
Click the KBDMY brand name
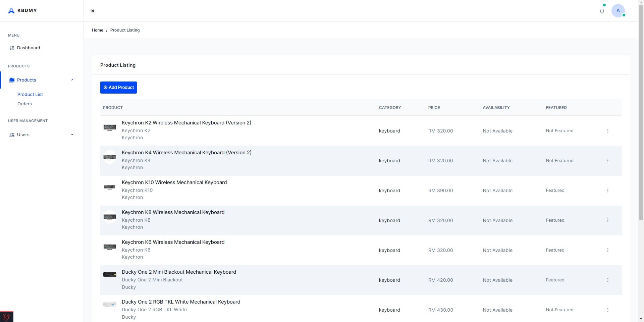click(27, 10)
